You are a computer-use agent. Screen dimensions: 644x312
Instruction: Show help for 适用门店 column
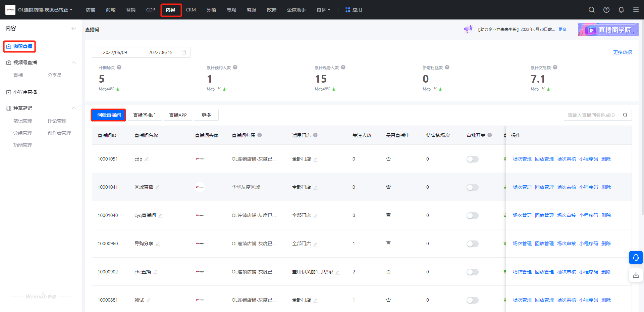315,135
